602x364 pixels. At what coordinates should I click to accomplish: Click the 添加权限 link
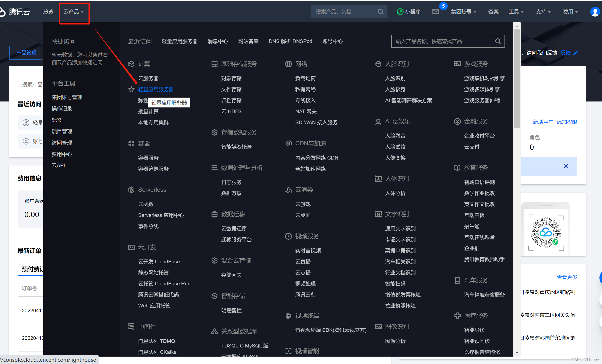coord(567,122)
